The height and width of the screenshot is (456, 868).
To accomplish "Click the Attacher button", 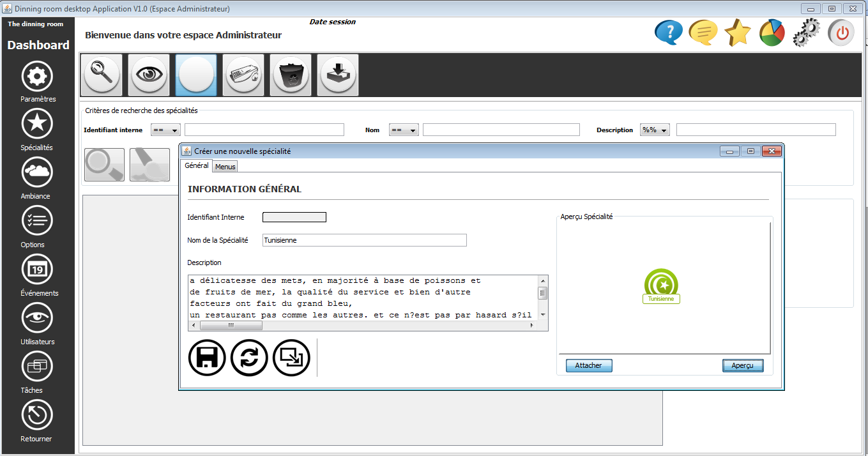I will 588,365.
